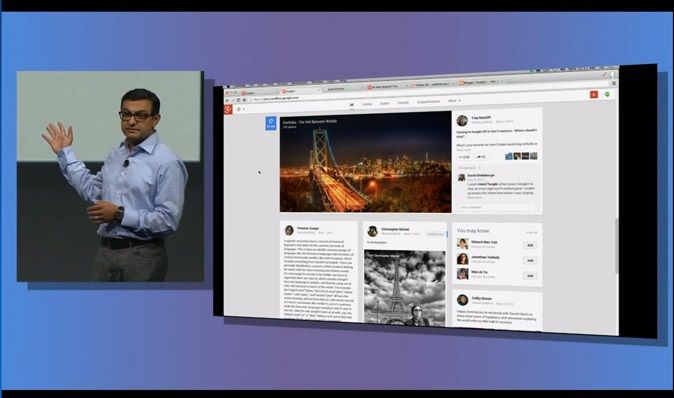
Task: Switch to the last Chrome tab on the right
Action: 480,82
